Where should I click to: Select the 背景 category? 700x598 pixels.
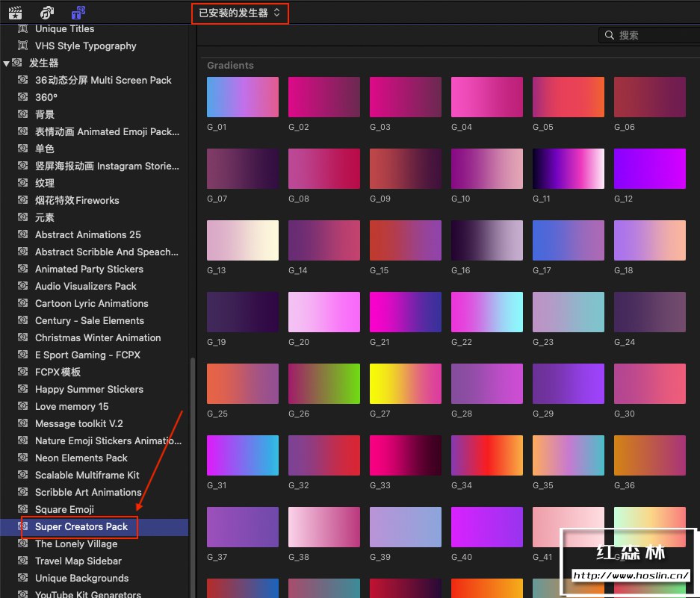pyautogui.click(x=45, y=114)
